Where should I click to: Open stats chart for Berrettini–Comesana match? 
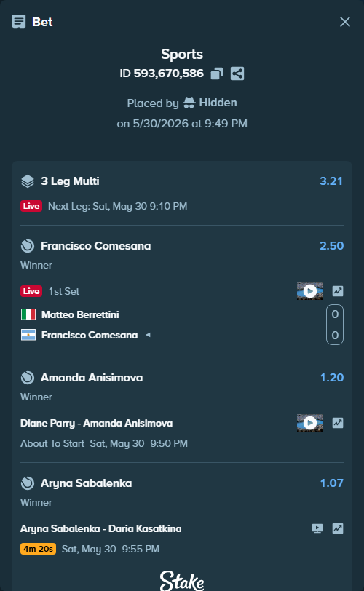[338, 291]
